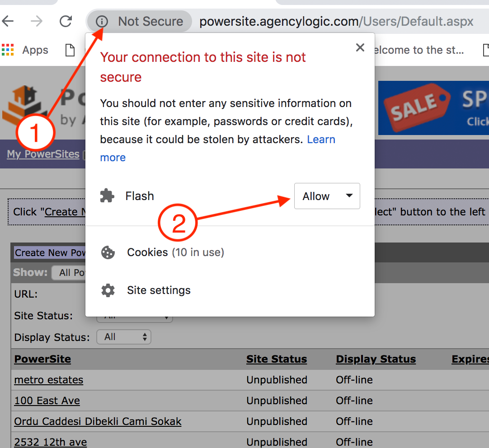Close the site info popup with X
This screenshot has height=448, width=489.
(x=360, y=48)
